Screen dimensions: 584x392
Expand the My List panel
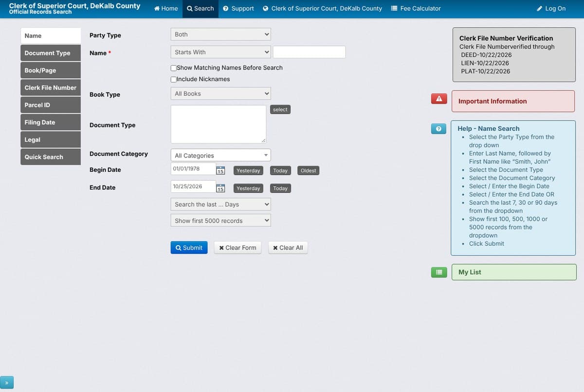[513, 272]
